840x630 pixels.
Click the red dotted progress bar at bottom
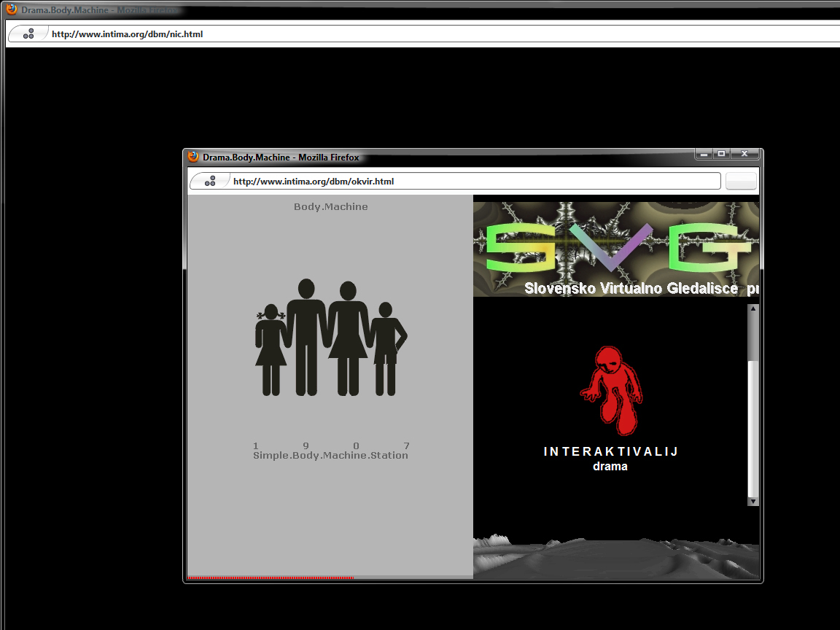[271, 577]
